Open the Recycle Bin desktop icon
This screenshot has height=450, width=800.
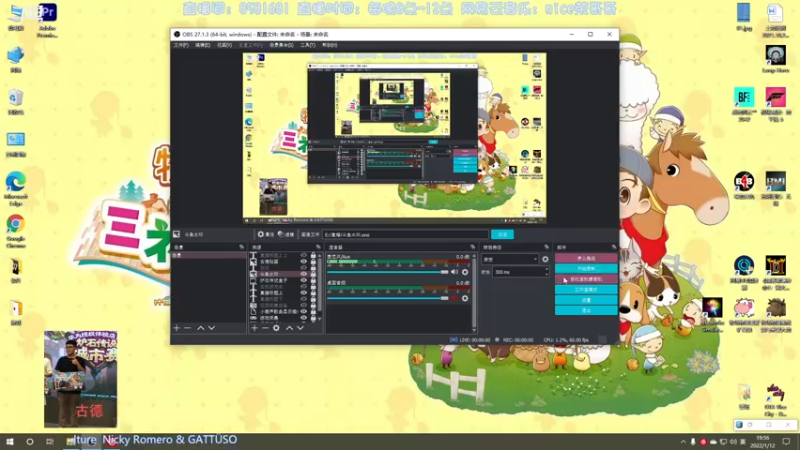click(16, 102)
